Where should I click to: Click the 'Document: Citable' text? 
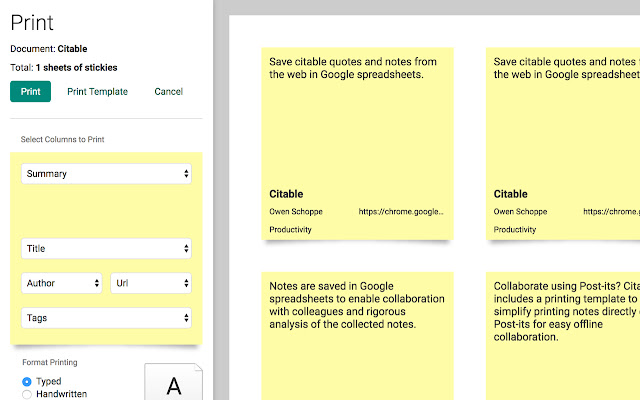click(x=49, y=49)
